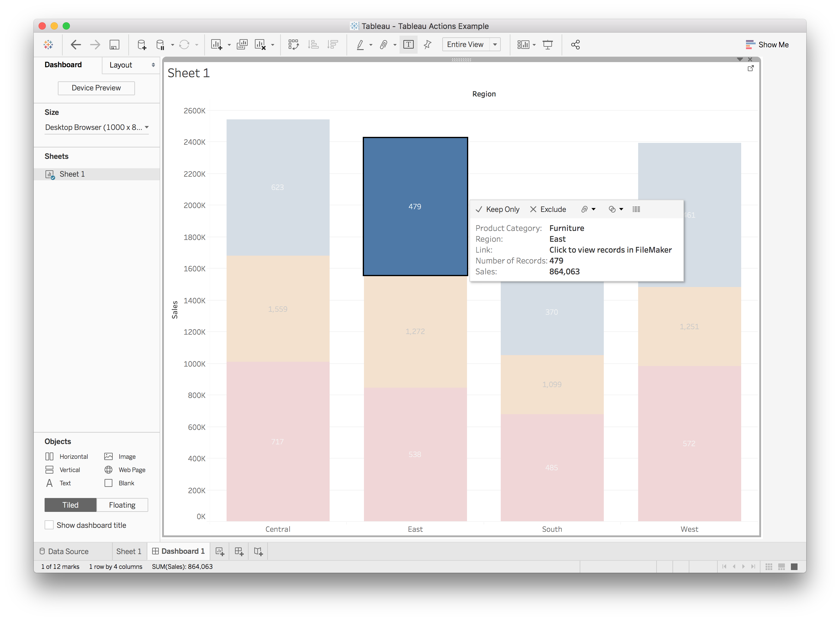The height and width of the screenshot is (621, 840).
Task: Click the Fix Axes pin icon
Action: [x=428, y=45]
